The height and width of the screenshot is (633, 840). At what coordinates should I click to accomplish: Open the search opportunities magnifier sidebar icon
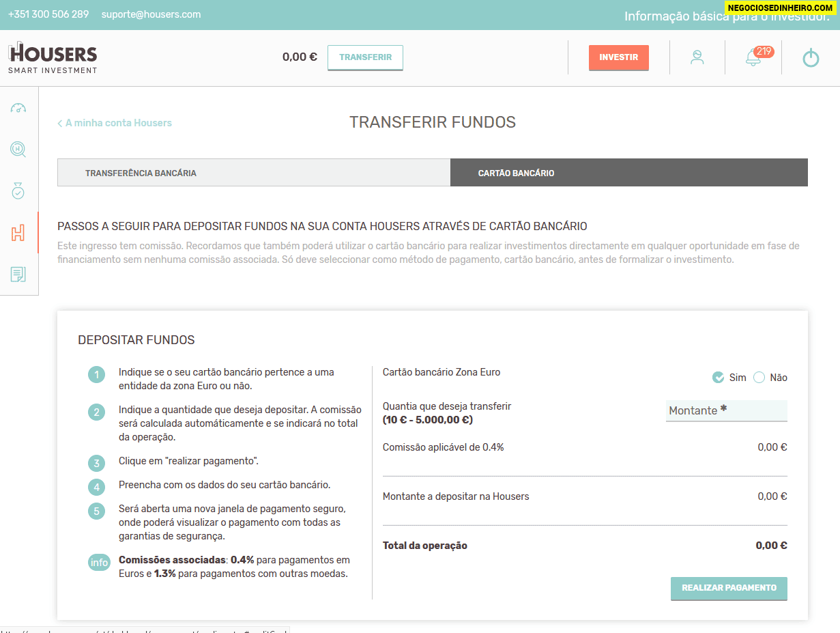18,149
